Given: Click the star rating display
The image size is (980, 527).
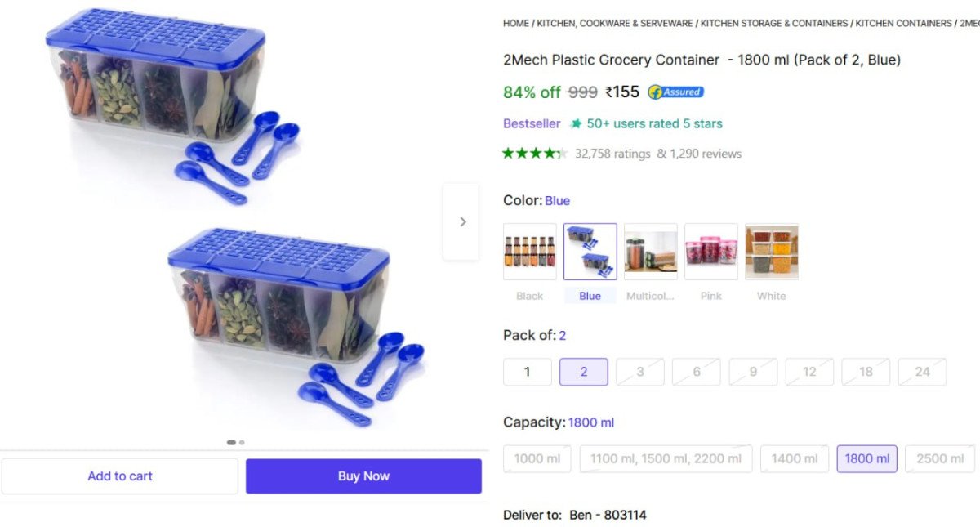Looking at the screenshot, I should point(535,153).
